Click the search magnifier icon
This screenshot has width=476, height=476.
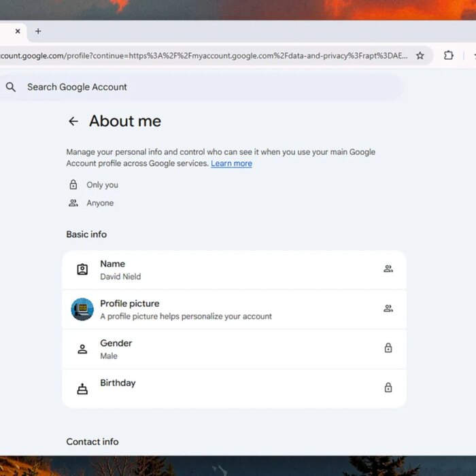click(x=11, y=87)
